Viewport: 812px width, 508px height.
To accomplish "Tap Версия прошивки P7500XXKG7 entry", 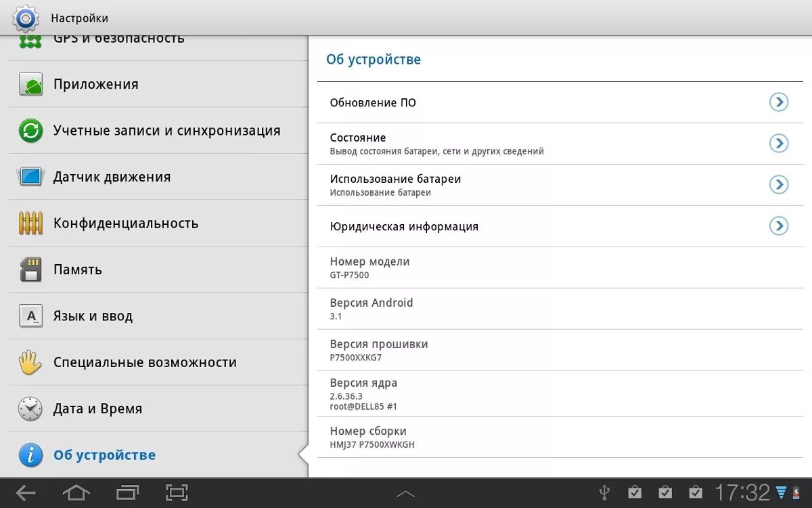I will coord(560,350).
